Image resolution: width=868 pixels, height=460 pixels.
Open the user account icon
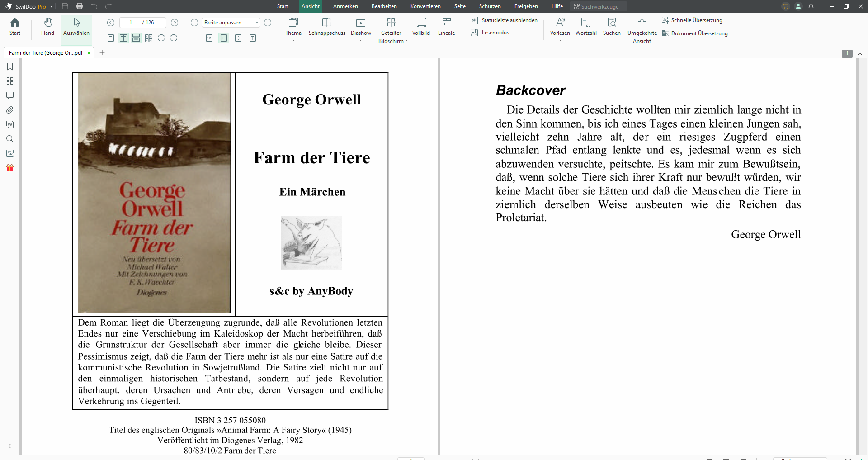798,6
